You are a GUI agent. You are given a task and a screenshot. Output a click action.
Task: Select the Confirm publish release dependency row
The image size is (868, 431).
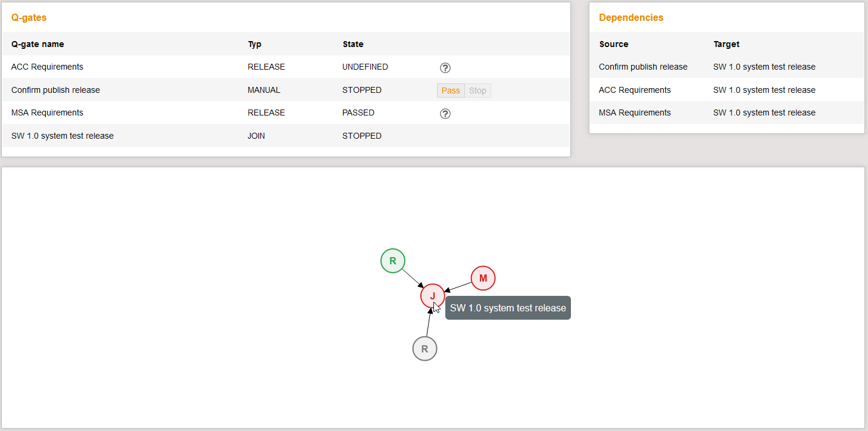643,67
